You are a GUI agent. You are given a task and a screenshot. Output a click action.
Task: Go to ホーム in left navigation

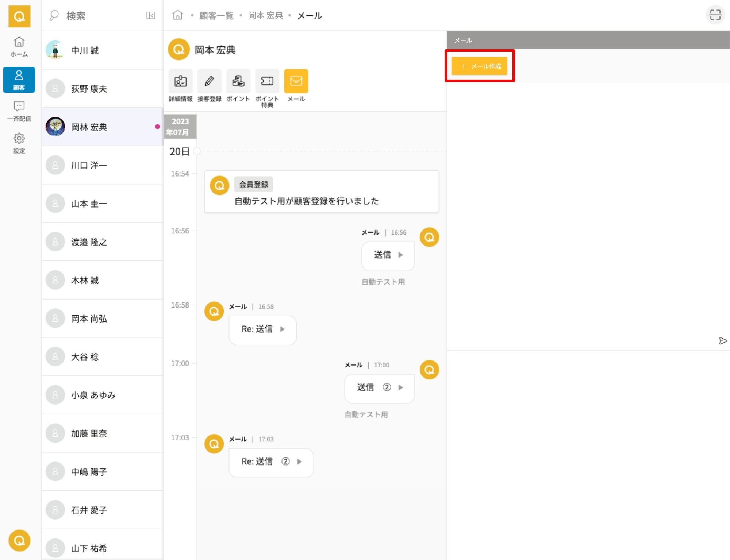19,47
